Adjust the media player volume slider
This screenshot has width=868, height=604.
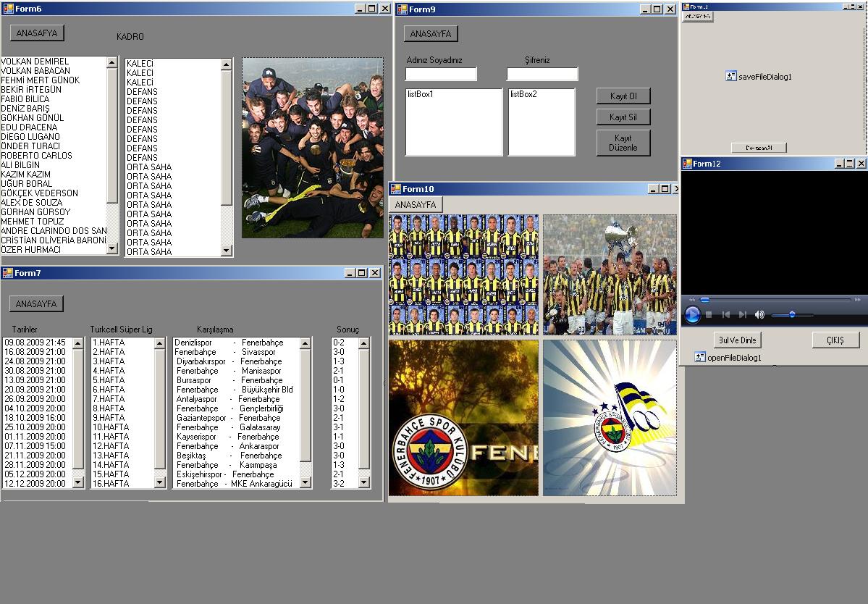tap(792, 314)
